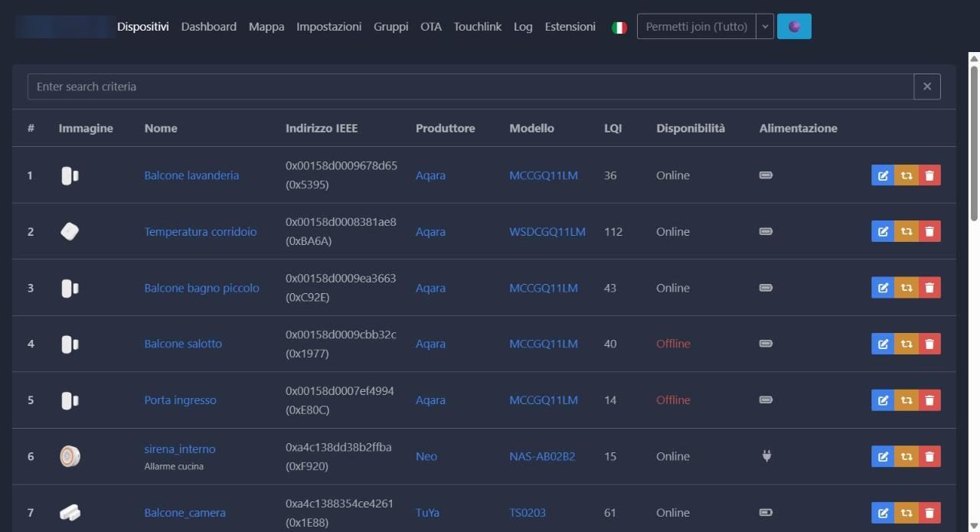Open the Balcone lavanderia device link

tap(191, 175)
